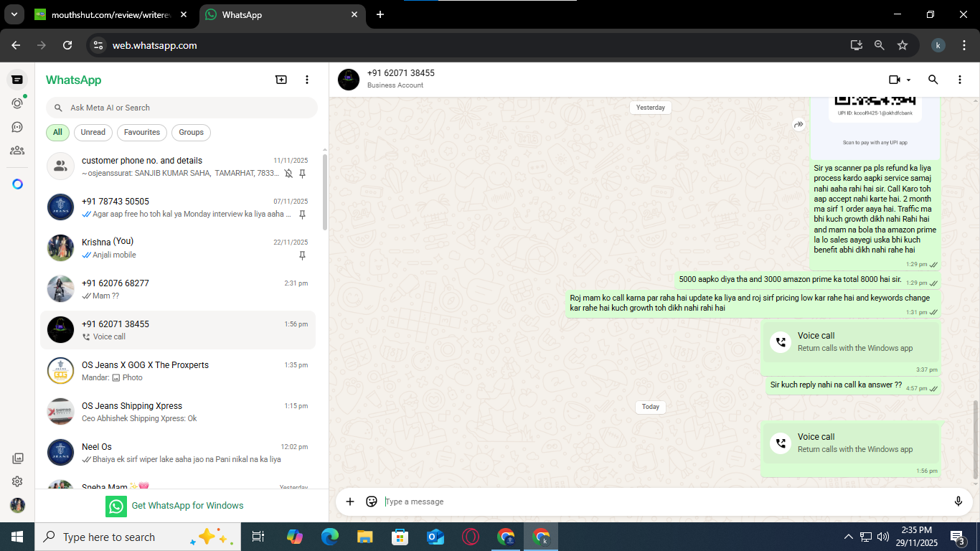Viewport: 980px width, 551px height.
Task: Open the attachment plus menu
Action: coord(350,501)
